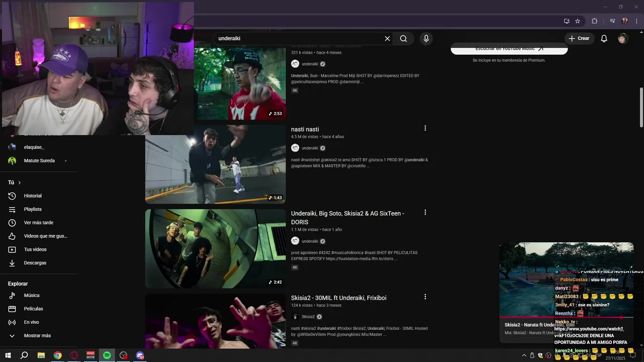Open more options for 30MIL video

tap(425, 297)
